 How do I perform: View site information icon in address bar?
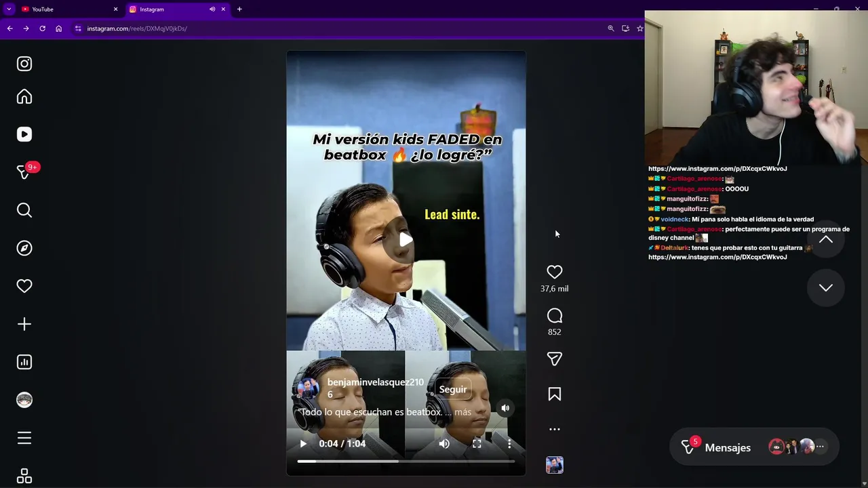(x=78, y=28)
